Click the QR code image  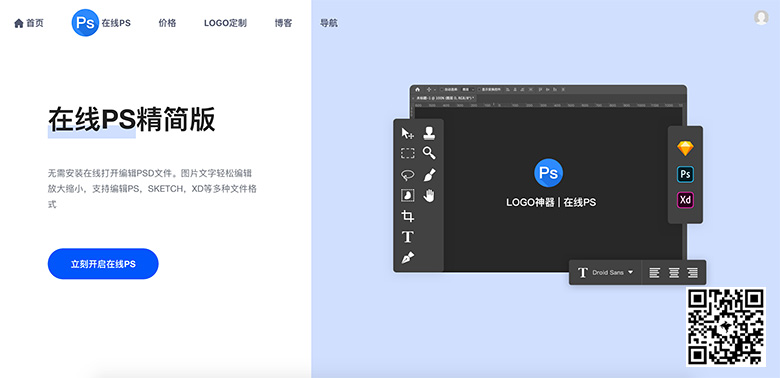(x=726, y=327)
